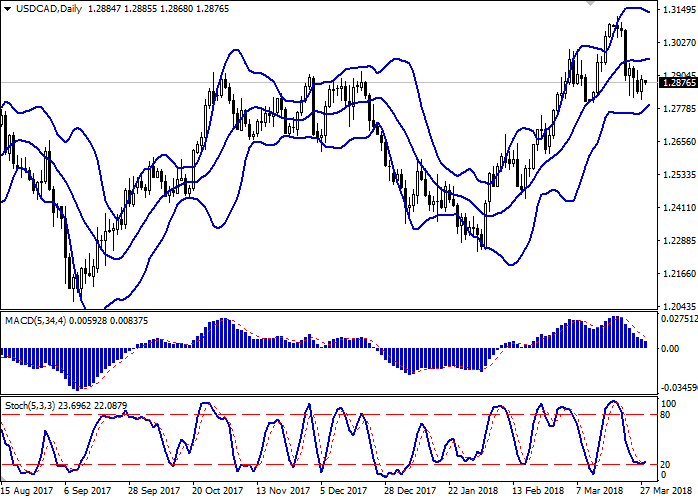Click the OHLC values 1.28847 1.28855 readout

(122, 9)
